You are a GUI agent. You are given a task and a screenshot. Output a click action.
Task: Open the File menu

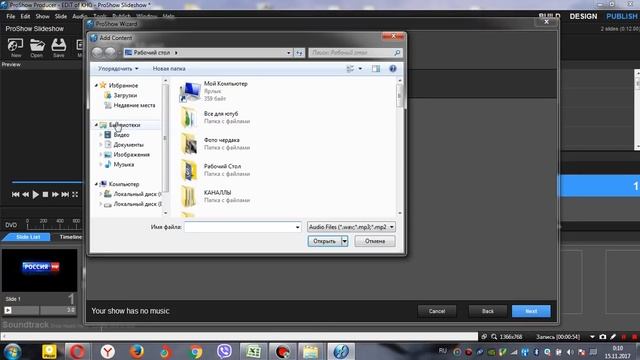[11, 16]
